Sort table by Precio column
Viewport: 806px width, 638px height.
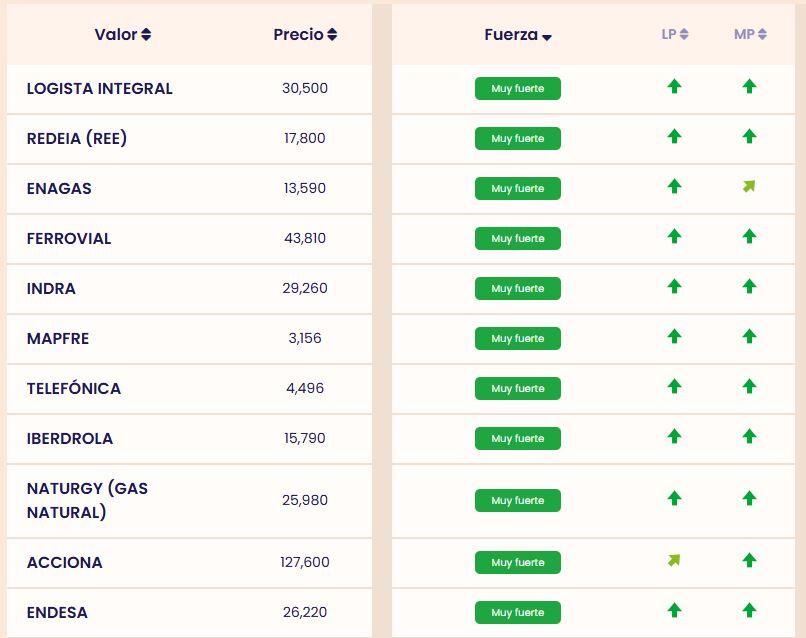click(305, 35)
